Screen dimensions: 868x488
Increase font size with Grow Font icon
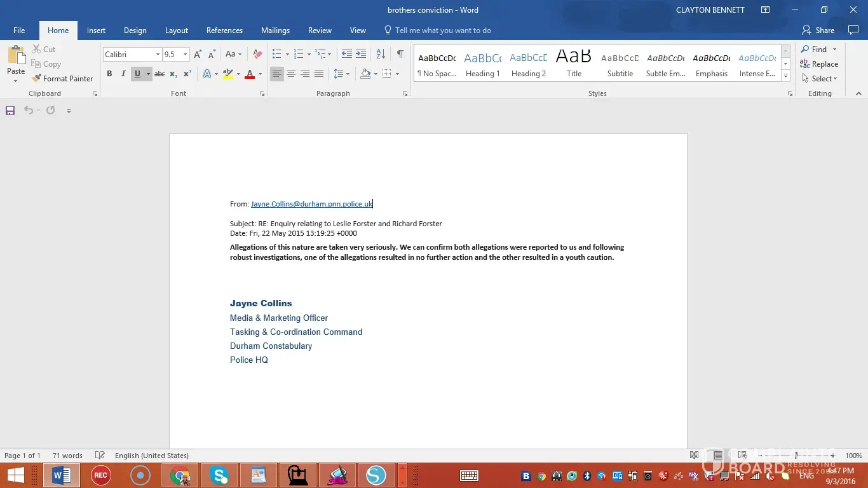pos(198,55)
